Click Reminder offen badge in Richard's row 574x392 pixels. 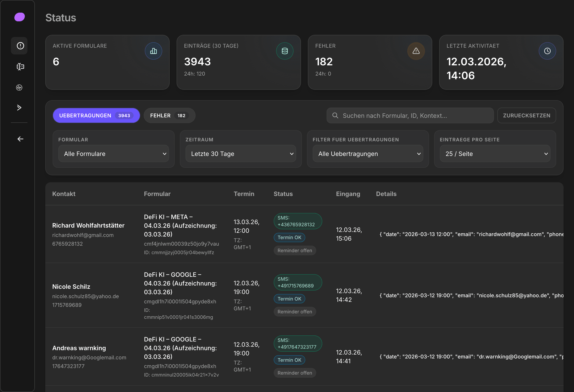295,250
